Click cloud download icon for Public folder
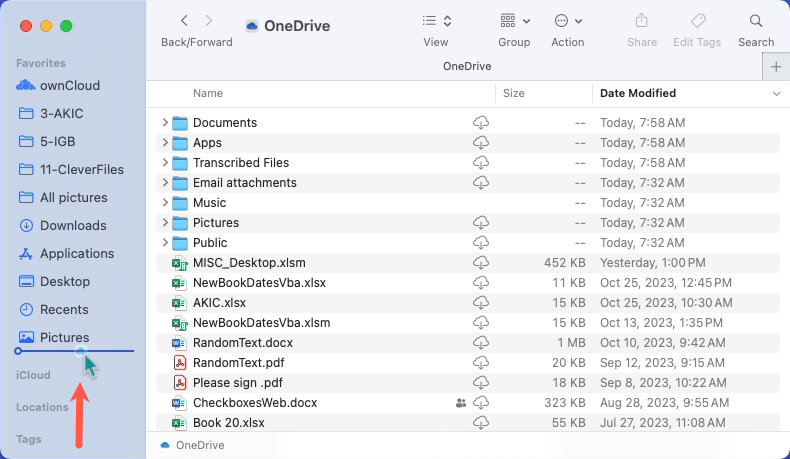The height and width of the screenshot is (459, 790). pos(481,242)
